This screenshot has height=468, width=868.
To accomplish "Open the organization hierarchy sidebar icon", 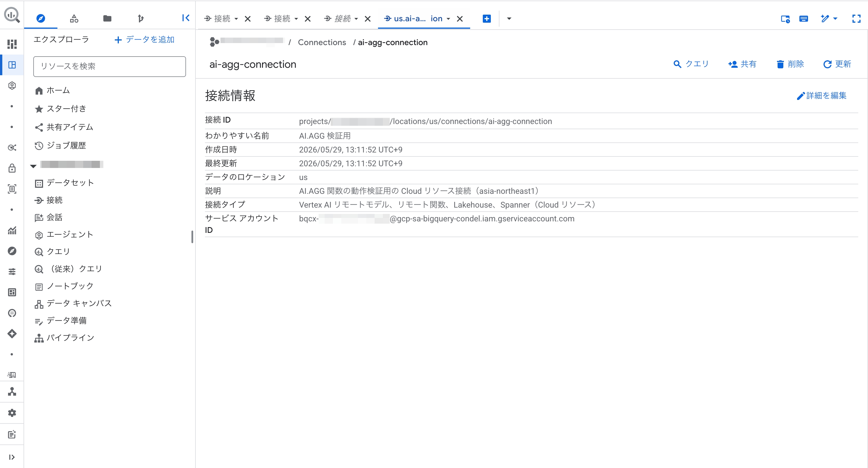I will coord(12,392).
